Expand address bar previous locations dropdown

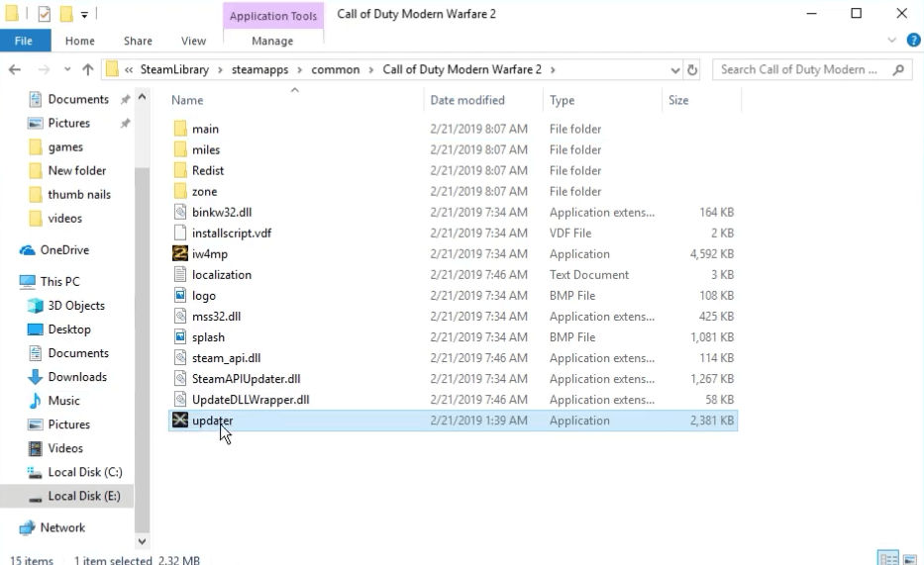[675, 70]
